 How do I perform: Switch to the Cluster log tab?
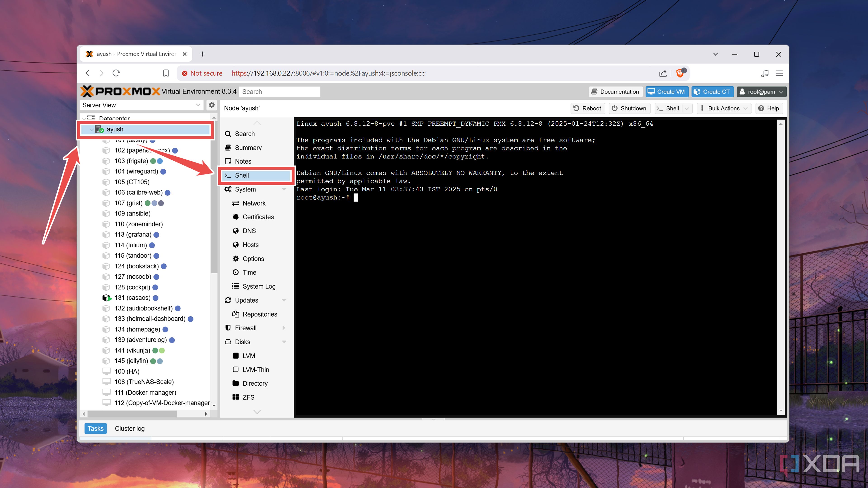129,428
